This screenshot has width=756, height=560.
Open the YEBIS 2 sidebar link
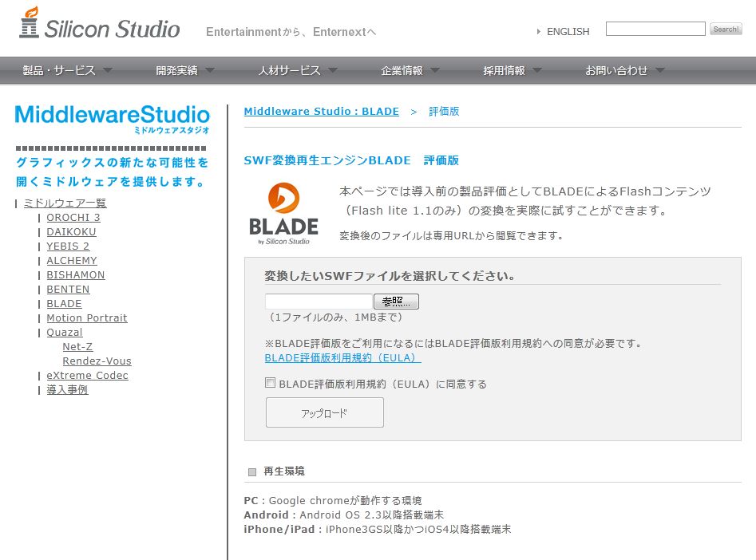68,246
